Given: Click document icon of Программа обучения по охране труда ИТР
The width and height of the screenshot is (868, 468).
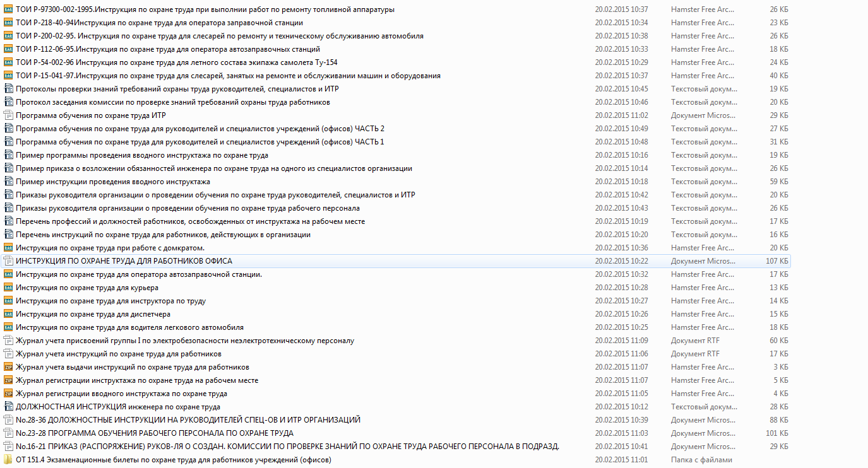Looking at the screenshot, I should tap(8, 115).
